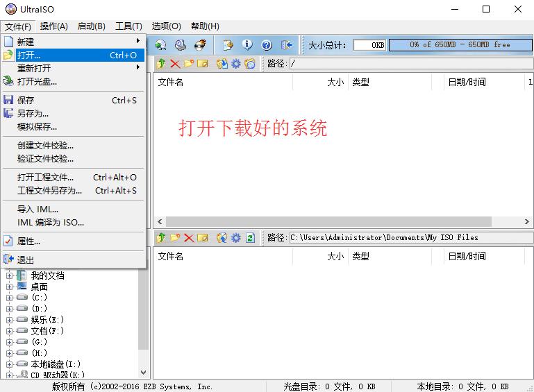This screenshot has width=534, height=392.
Task: Click the local path field showing My ISO Files
Action: point(411,237)
